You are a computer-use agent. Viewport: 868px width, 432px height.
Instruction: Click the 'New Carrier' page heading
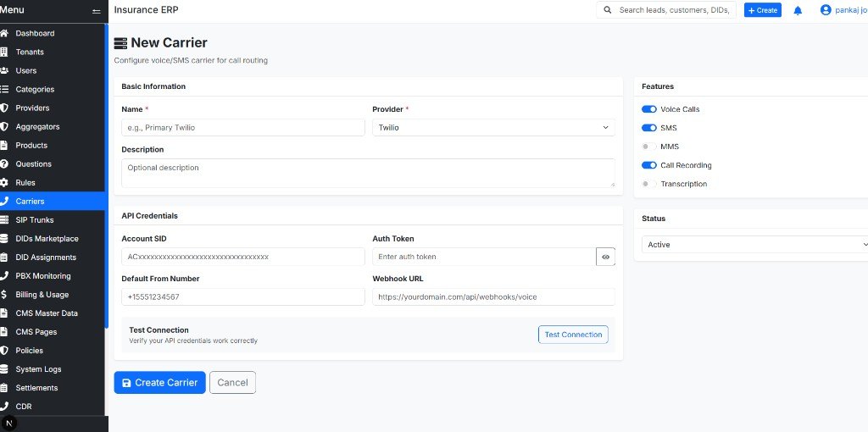click(x=169, y=42)
